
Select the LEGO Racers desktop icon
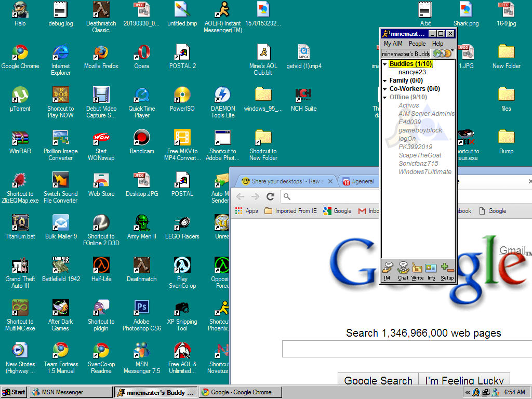(182, 228)
